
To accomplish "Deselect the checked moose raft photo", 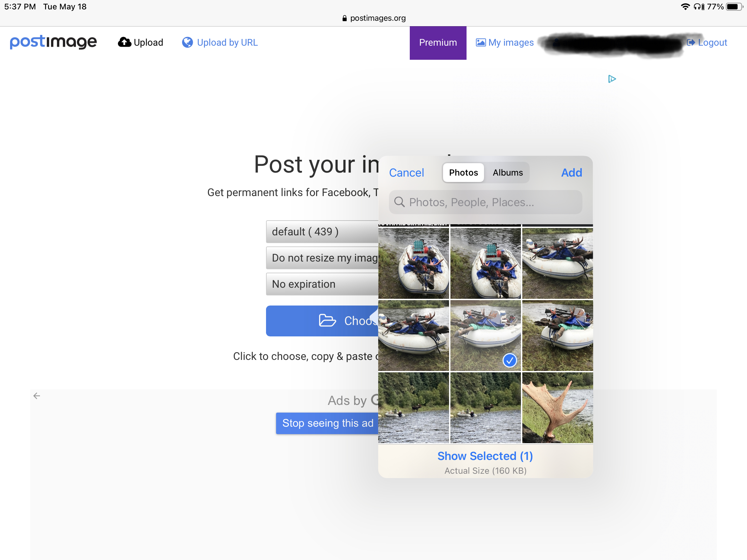I will coord(485,335).
